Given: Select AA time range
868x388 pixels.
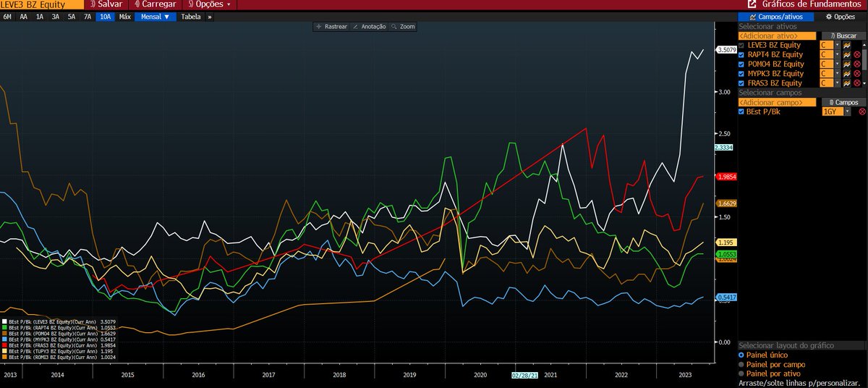Looking at the screenshot, I should [24, 16].
